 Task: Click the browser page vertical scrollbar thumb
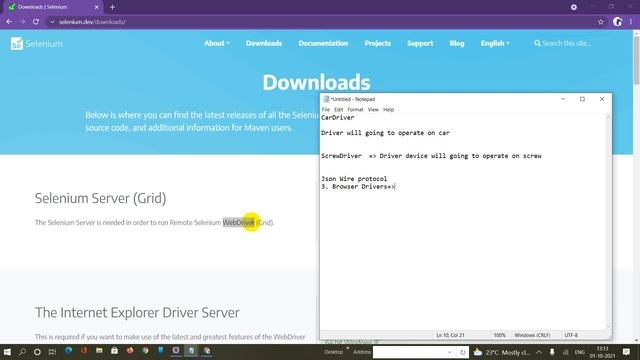636,61
